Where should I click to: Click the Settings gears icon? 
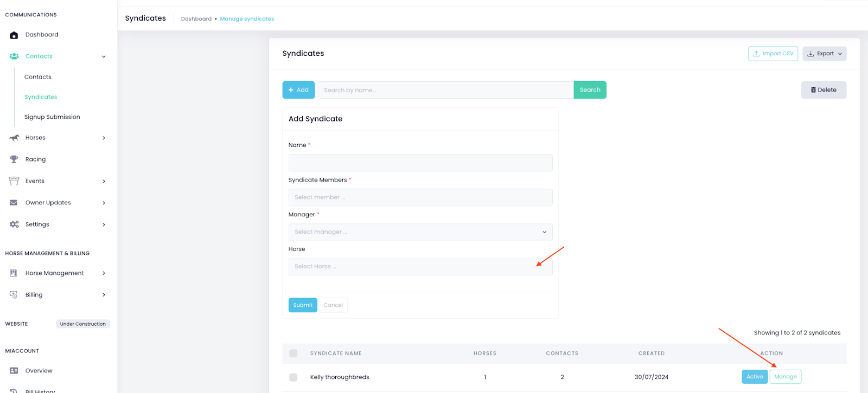14,224
